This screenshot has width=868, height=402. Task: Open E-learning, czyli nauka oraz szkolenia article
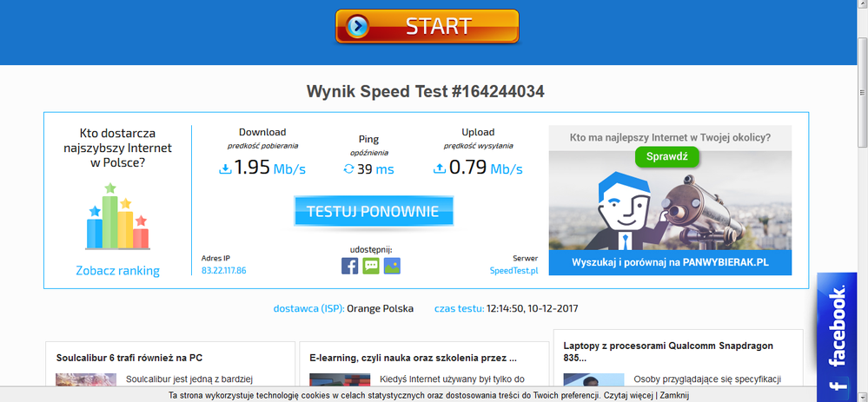click(413, 358)
